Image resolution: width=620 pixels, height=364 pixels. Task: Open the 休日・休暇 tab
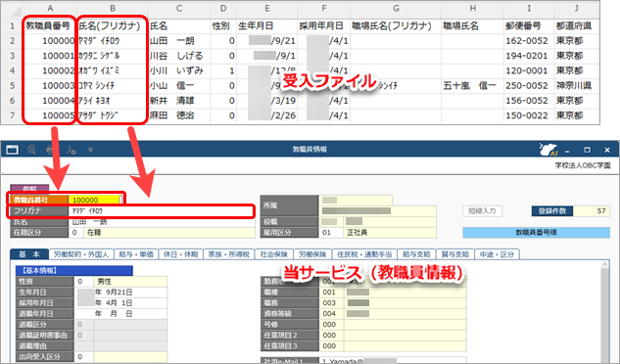click(x=180, y=254)
